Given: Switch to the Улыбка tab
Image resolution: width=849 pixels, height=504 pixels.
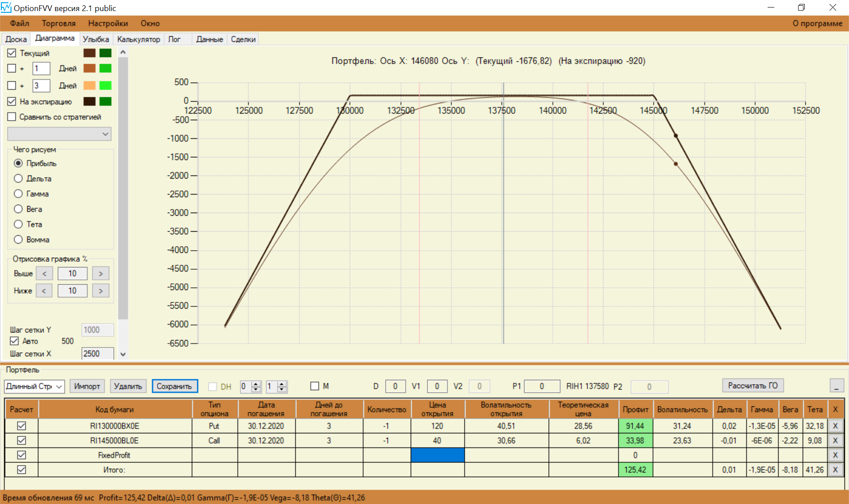Looking at the screenshot, I should (96, 39).
